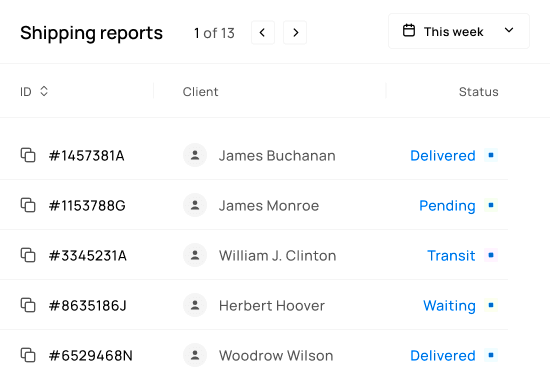The height and width of the screenshot is (385, 550).
Task: Click Waiting status yellow indicator swatch
Action: click(x=491, y=305)
